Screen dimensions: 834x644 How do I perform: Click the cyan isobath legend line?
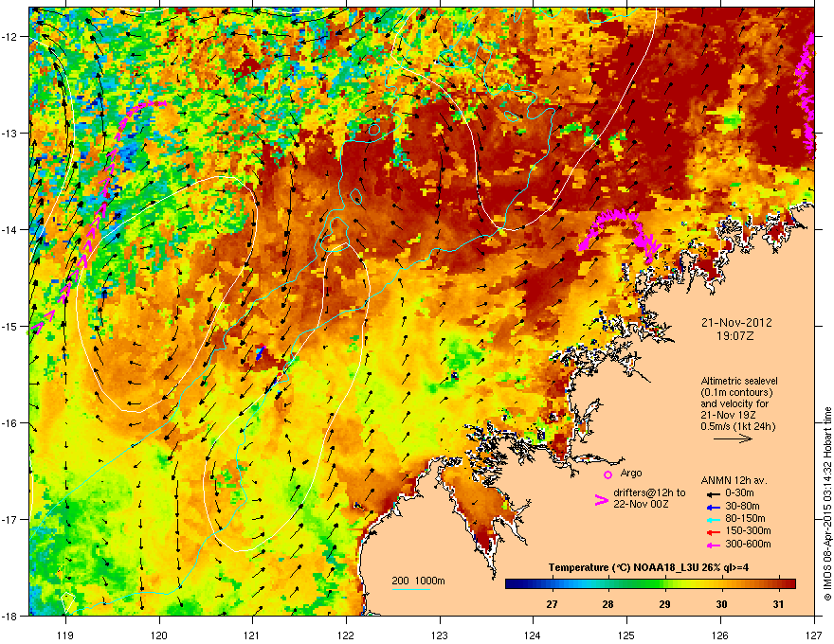click(x=411, y=589)
